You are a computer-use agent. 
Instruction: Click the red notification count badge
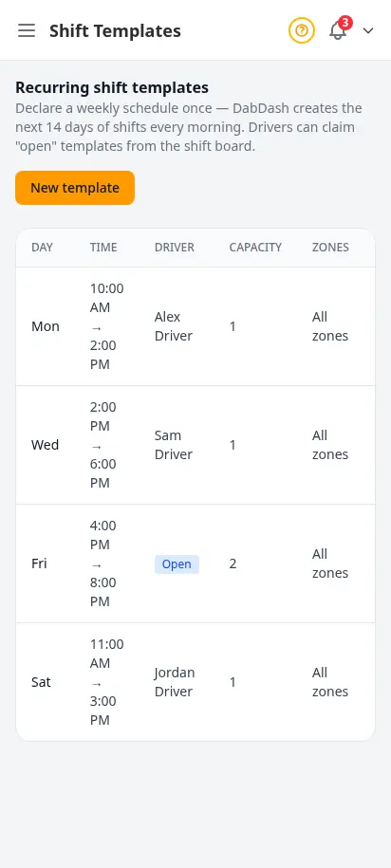point(345,23)
